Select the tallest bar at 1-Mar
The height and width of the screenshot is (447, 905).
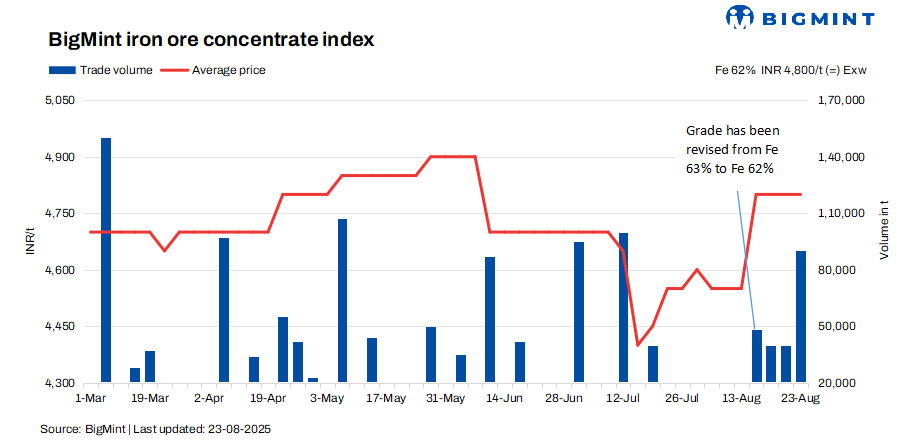(106, 260)
